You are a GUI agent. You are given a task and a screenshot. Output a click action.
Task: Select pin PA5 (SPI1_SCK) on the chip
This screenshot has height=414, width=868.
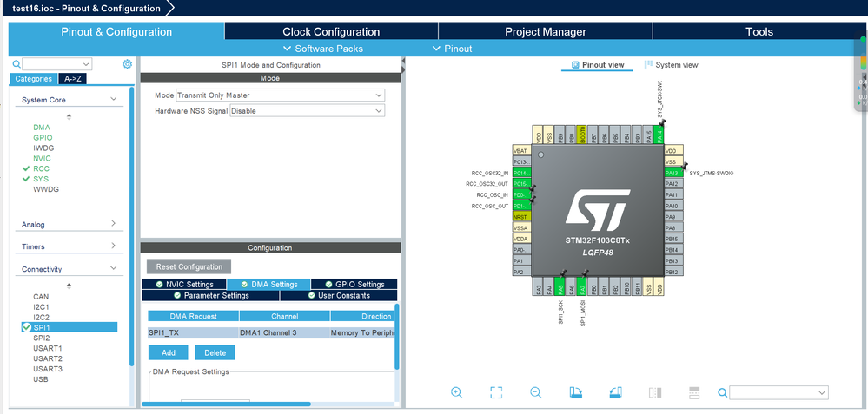[x=560, y=288]
